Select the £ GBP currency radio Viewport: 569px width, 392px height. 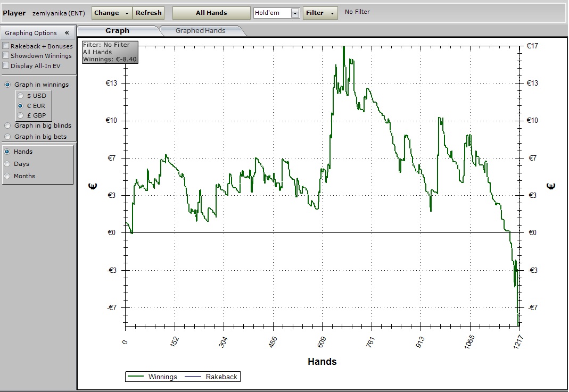[21, 115]
